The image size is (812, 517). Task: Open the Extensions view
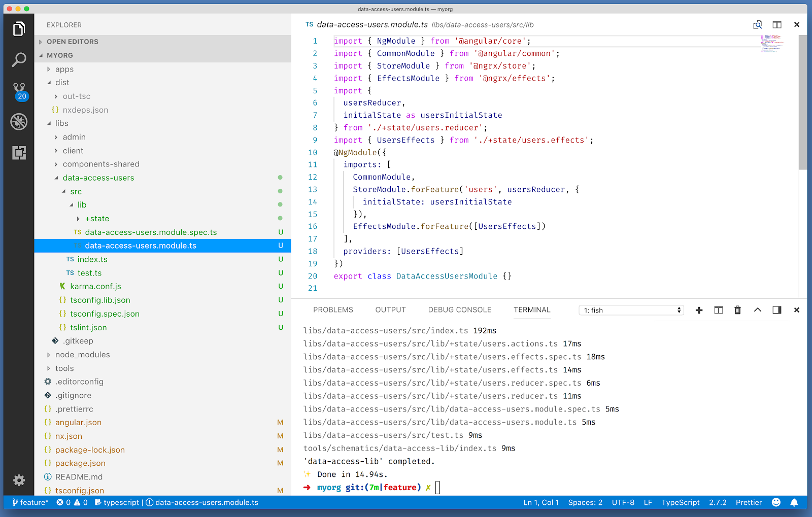pos(19,152)
